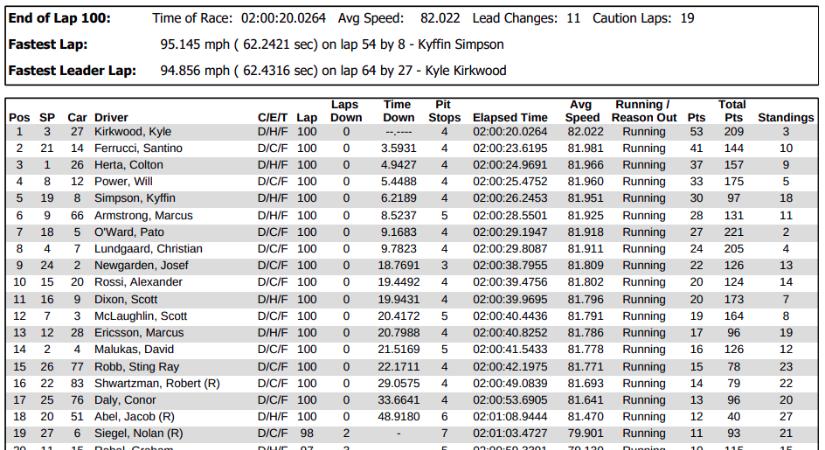Click elapsed time '02:00:41.5433'
This screenshot has width=825, height=450.
[x=510, y=349]
